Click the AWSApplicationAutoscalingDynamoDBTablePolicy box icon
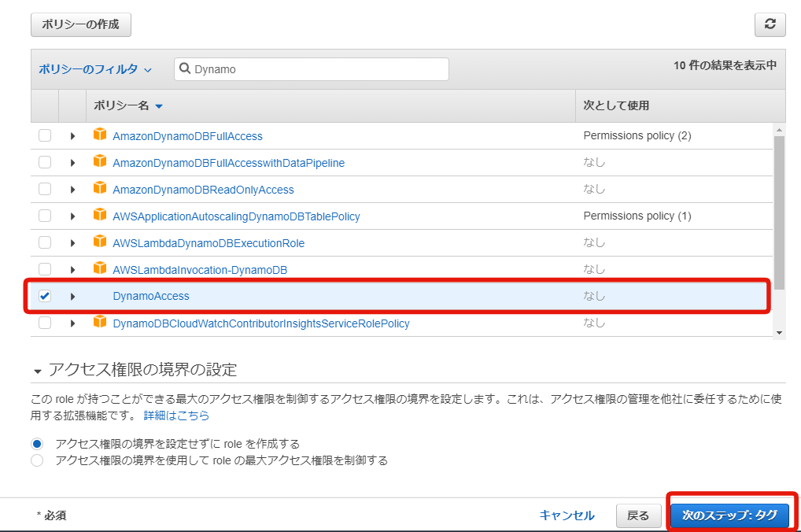Viewport: 801px width, 532px height. click(100, 215)
